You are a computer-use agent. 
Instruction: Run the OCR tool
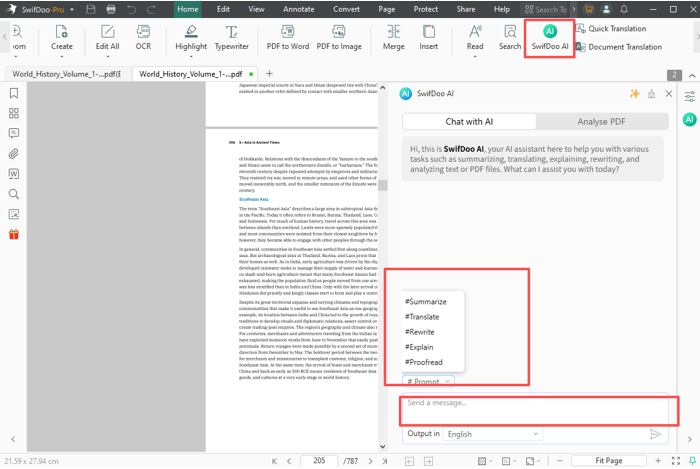143,38
